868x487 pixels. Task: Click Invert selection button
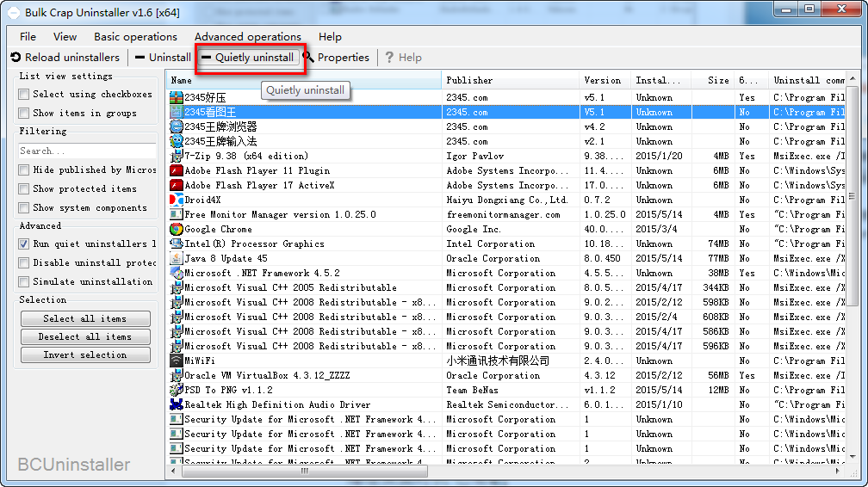coord(85,354)
